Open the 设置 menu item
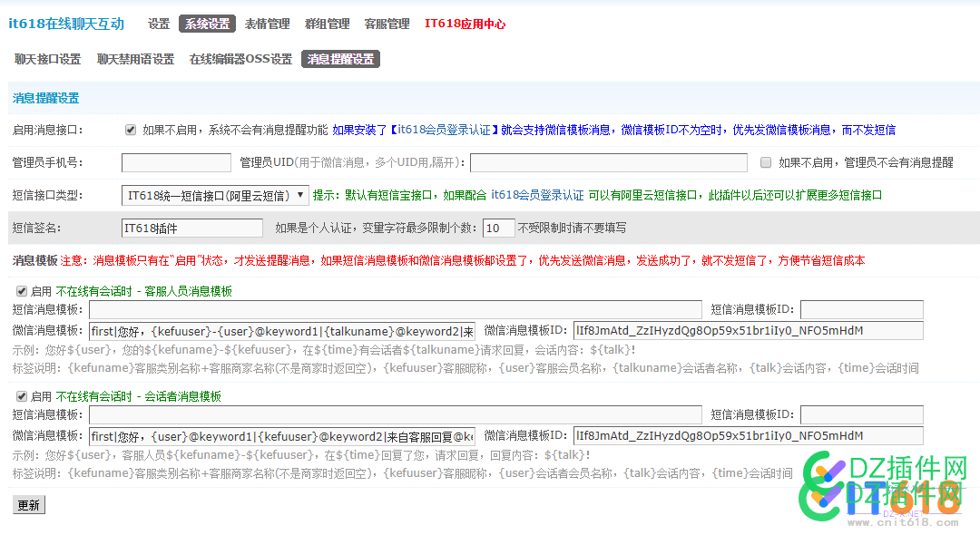This screenshot has width=980, height=535. (159, 23)
